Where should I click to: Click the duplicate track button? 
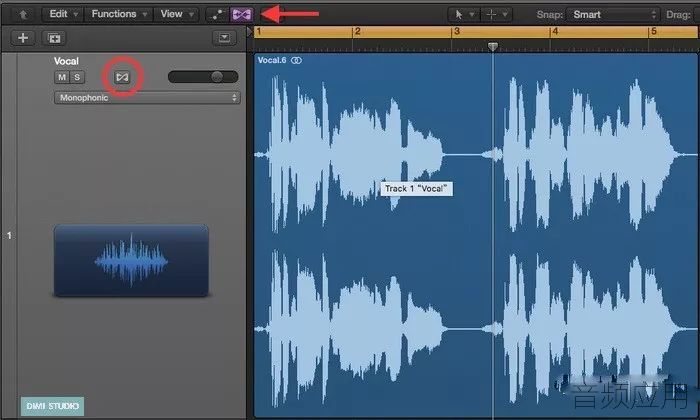pos(54,38)
